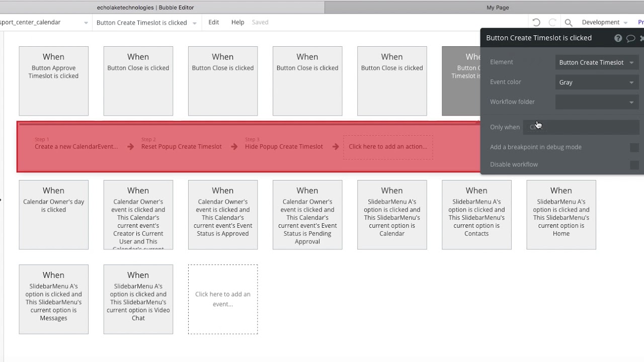Viewport: 644px width, 362px height.
Task: Click the 'Saved' status text
Action: (260, 22)
